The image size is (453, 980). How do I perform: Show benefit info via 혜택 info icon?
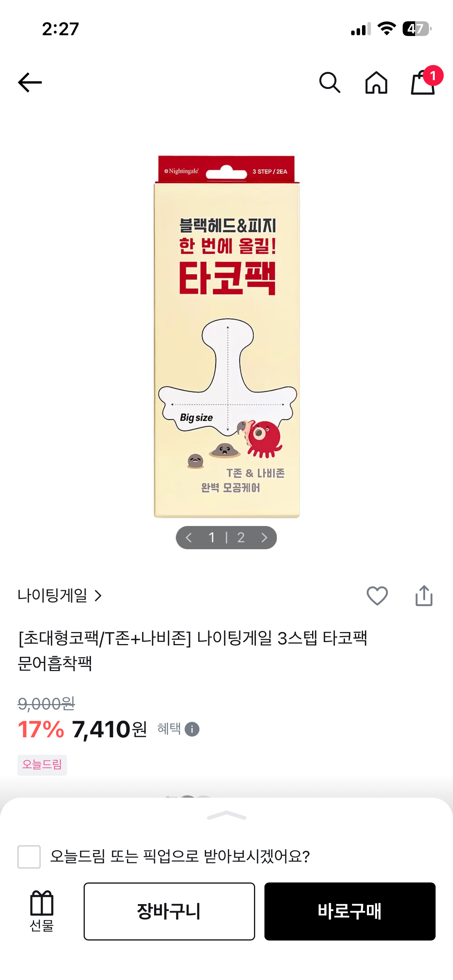pyautogui.click(x=192, y=729)
